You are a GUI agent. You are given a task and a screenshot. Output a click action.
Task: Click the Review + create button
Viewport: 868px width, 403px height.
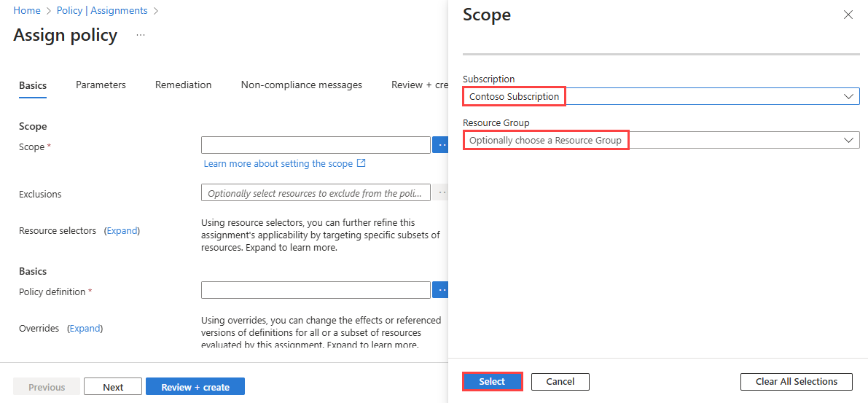click(195, 387)
